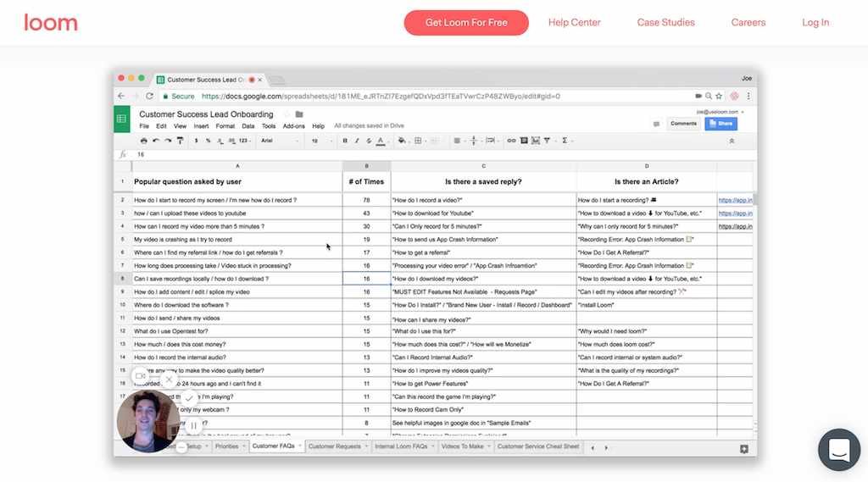Open the Help Center link
The width and height of the screenshot is (868, 482).
(574, 23)
